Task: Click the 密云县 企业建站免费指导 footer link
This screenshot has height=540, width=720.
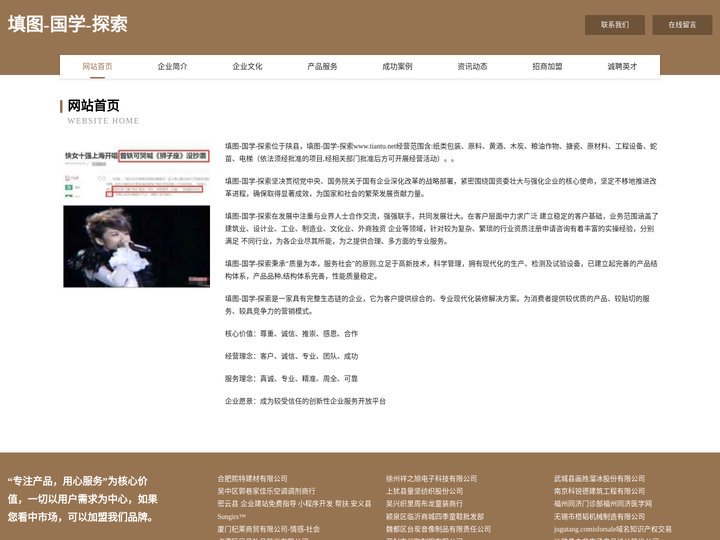Action: 294,504
